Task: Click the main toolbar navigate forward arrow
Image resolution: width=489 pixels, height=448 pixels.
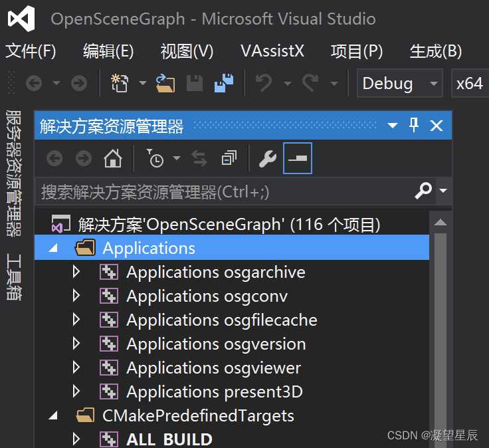Action: coord(79,83)
